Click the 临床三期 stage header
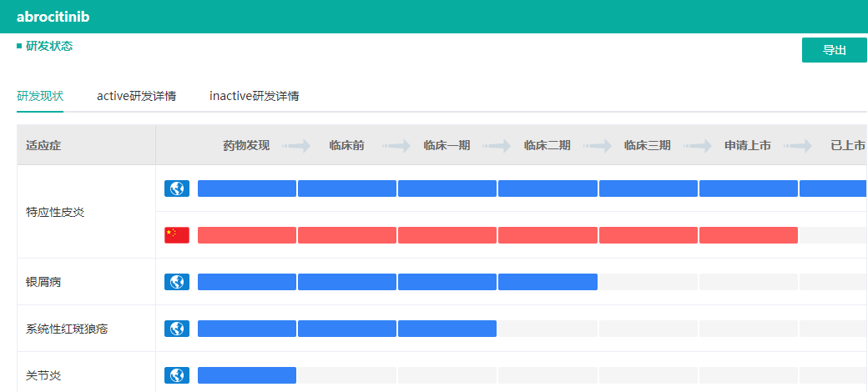The height and width of the screenshot is (392, 868). tap(647, 146)
